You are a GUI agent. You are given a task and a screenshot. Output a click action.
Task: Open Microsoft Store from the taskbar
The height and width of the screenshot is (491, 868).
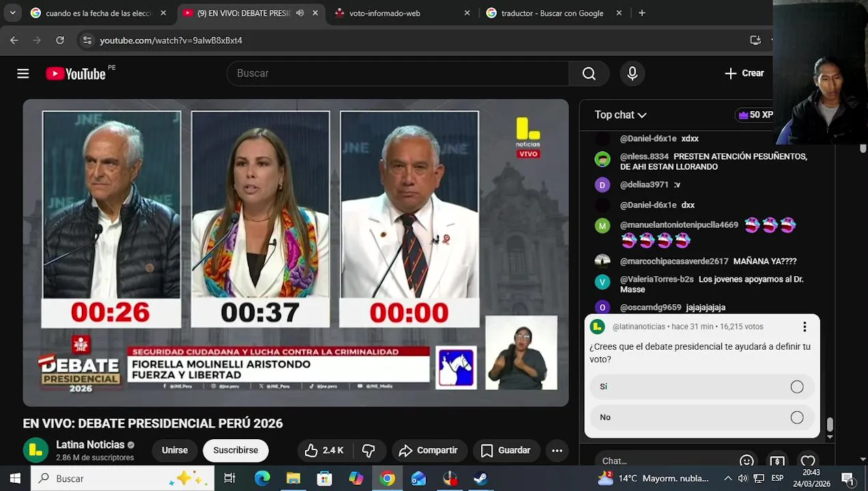(325, 479)
